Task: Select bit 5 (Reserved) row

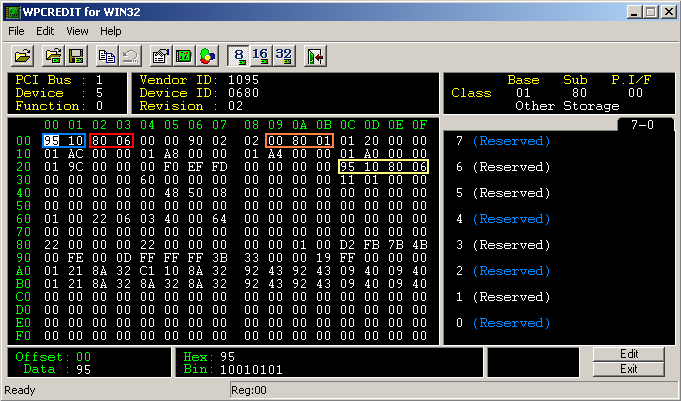Action: (x=503, y=193)
